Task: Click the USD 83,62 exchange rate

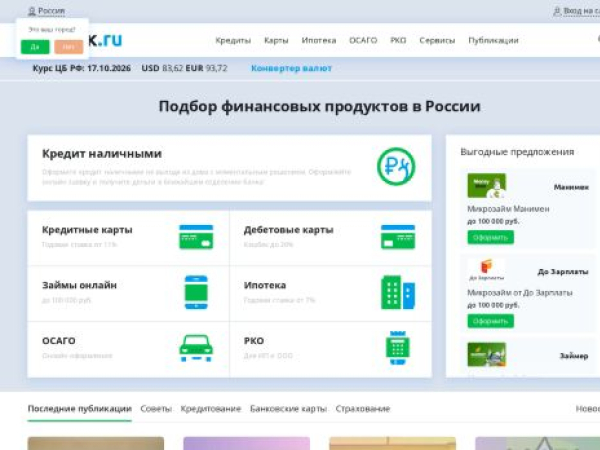Action: (162, 68)
